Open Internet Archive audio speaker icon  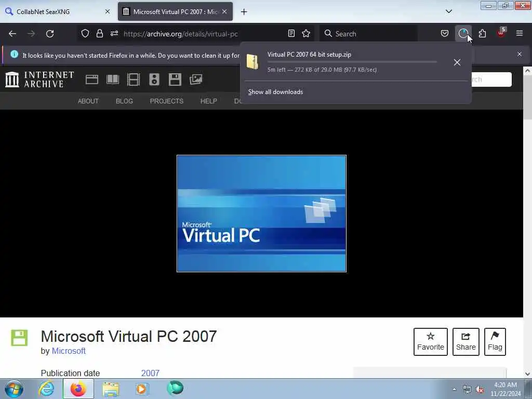click(154, 79)
